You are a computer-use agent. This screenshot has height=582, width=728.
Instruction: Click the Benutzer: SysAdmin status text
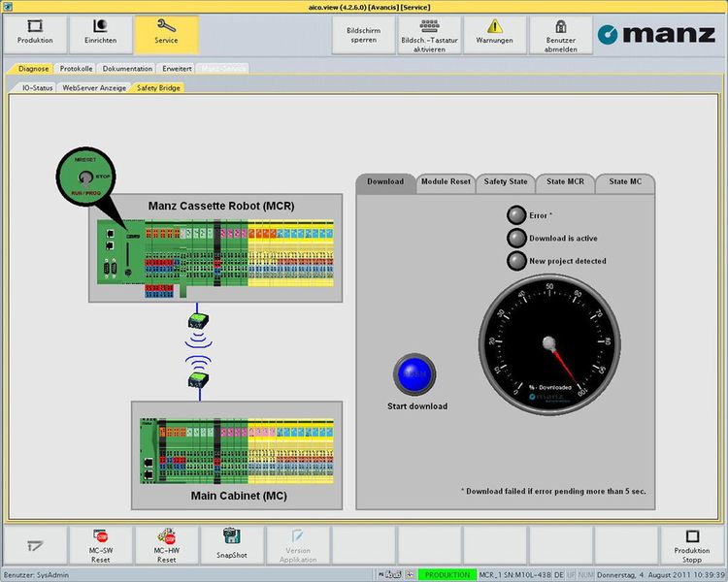click(x=36, y=575)
